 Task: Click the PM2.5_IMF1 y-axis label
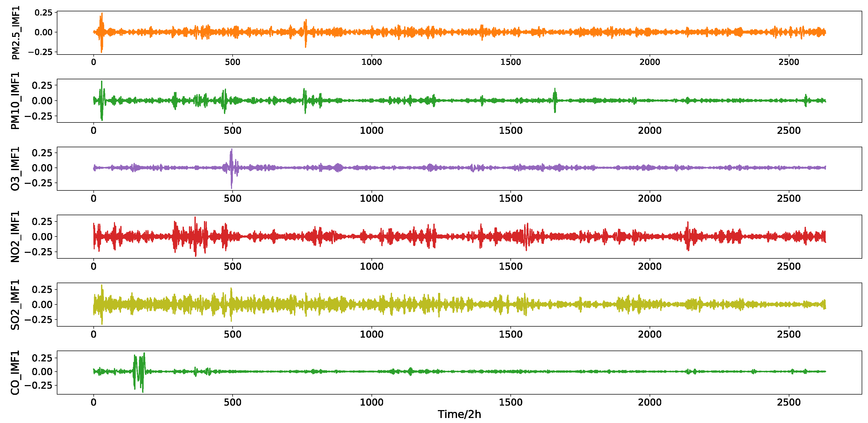[16, 33]
